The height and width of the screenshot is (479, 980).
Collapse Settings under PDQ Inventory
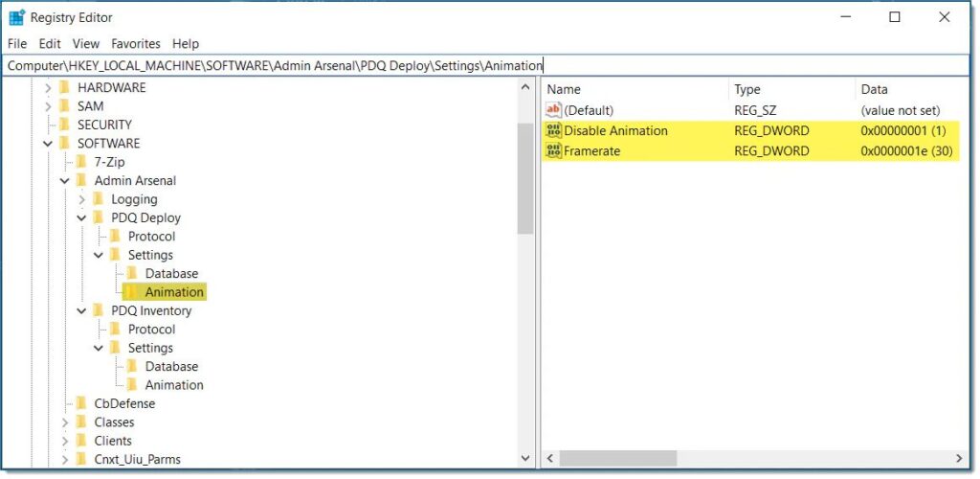[99, 349]
